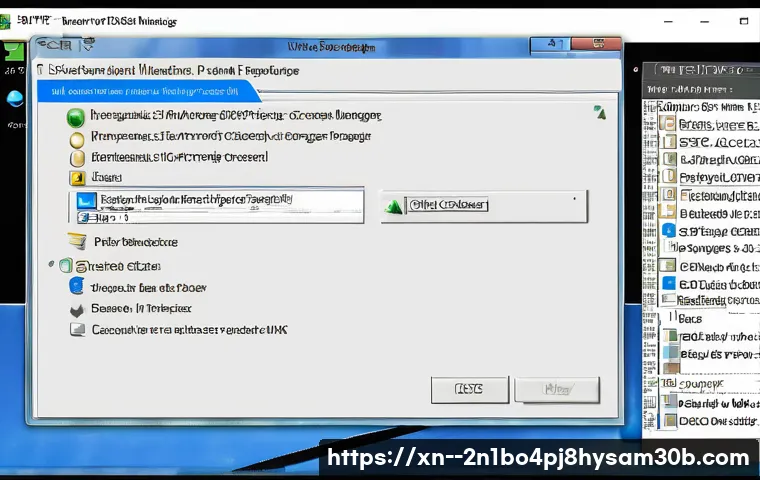Screen dimensions: 760x480
Task: Expand the small bullet beside the green section icon
Action: pos(51,264)
